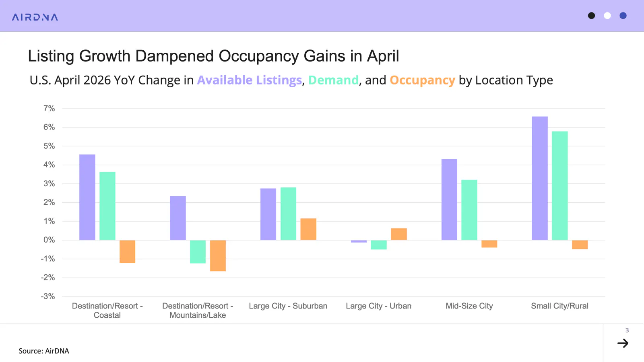The height and width of the screenshot is (362, 644).
Task: Click Mid-Size City purple listings bar
Action: (x=449, y=200)
